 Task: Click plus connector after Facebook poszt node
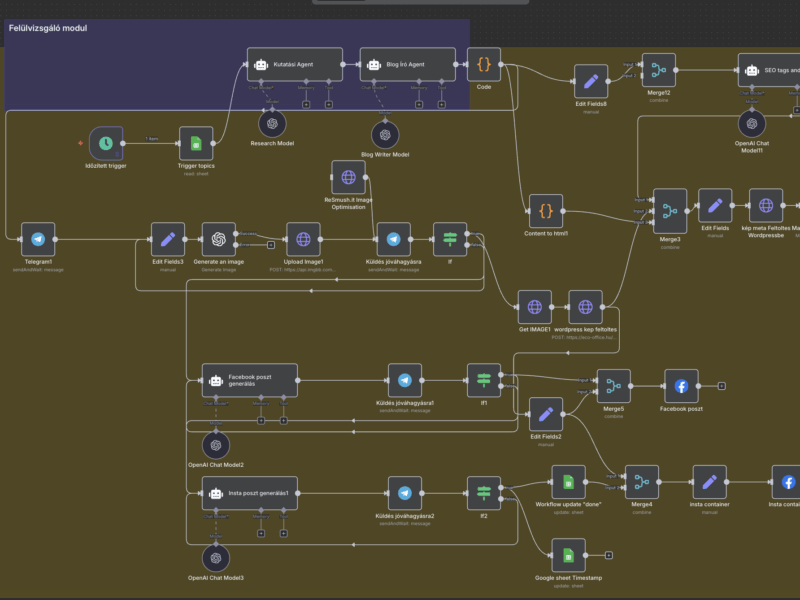pos(721,386)
